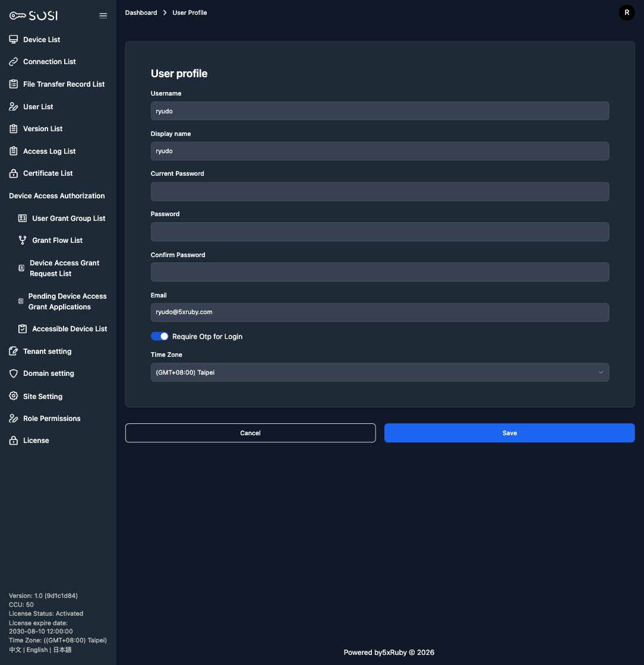Screen dimensions: 644x665
Task: Open Role Permissions page
Action: pos(52,418)
